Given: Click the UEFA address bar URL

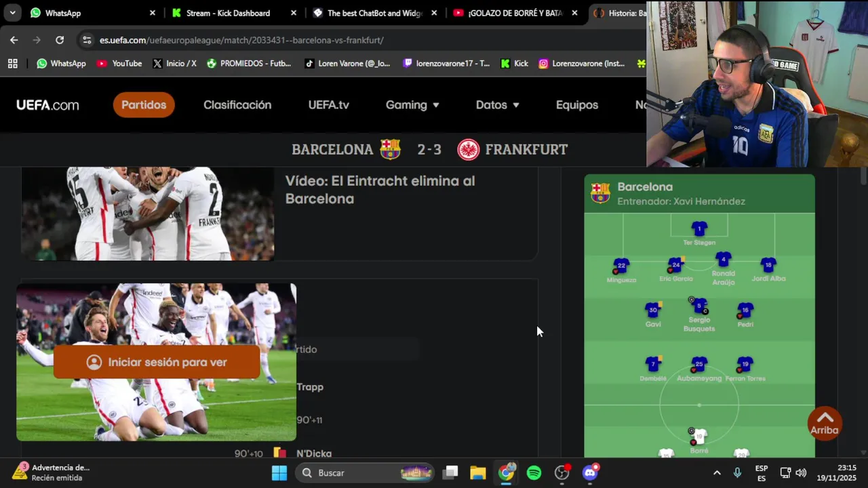Looking at the screenshot, I should 241,40.
